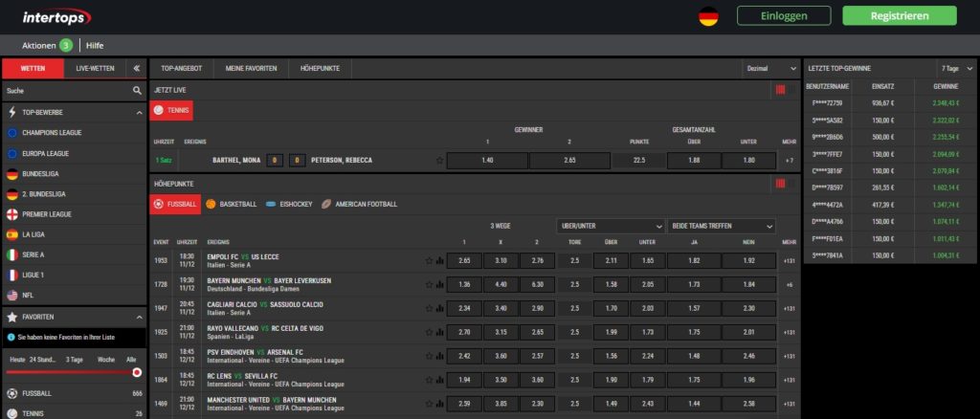Viewport: 980px width, 419px height.
Task: Click the red column layout icon in Höhepunkte
Action: [x=780, y=184]
